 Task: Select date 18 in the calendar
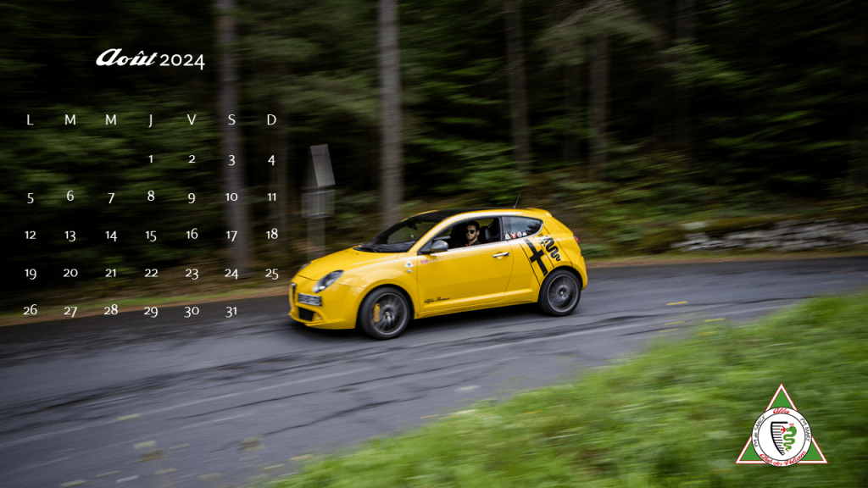pyautogui.click(x=271, y=234)
